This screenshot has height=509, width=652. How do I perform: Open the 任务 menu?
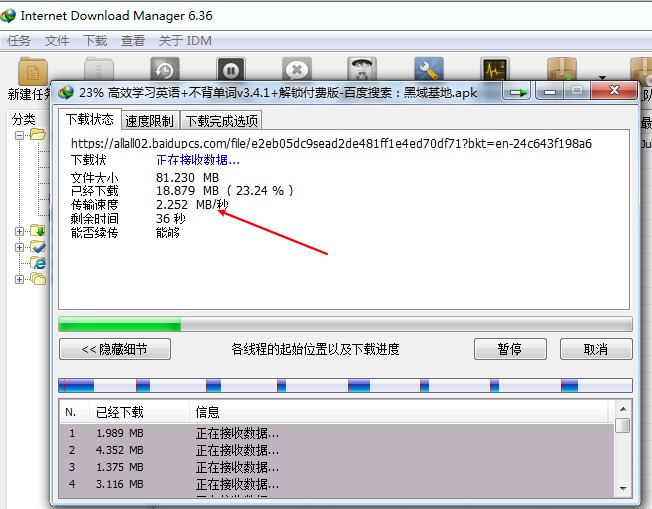pos(19,41)
